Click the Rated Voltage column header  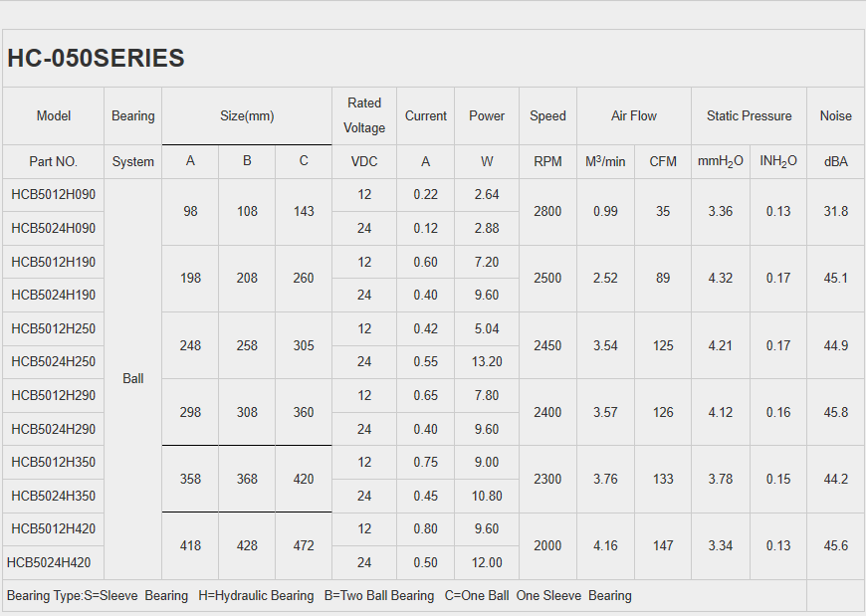pyautogui.click(x=364, y=115)
